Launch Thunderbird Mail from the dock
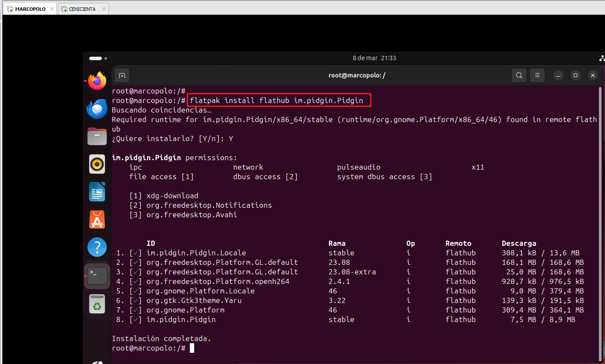This screenshot has width=605, height=364. tap(97, 109)
